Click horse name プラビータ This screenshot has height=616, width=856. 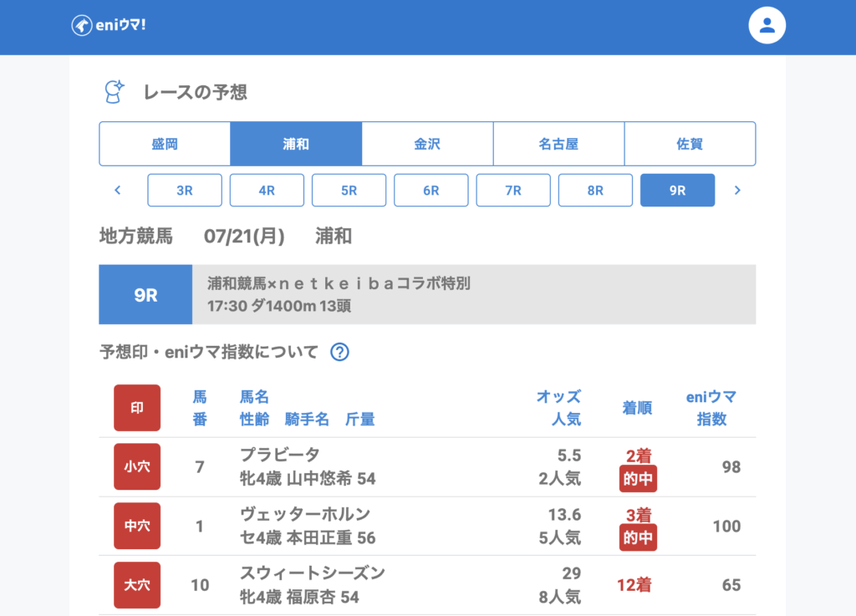[279, 455]
